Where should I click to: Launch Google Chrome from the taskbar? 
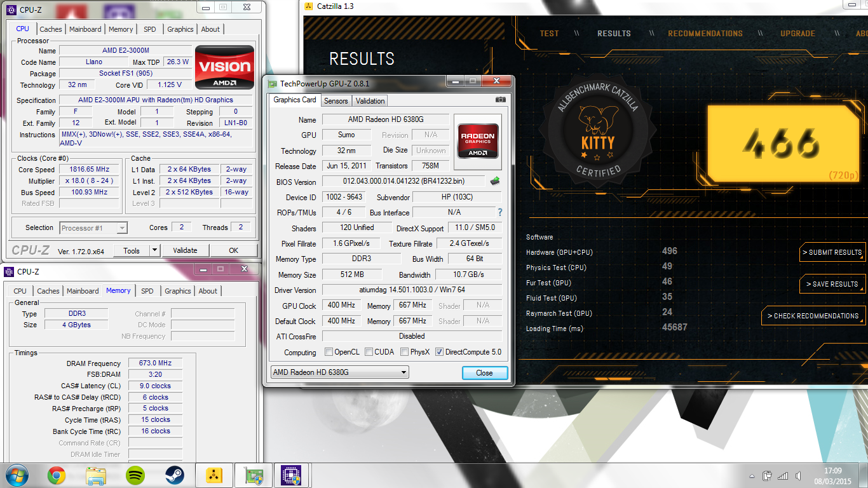[x=57, y=475]
